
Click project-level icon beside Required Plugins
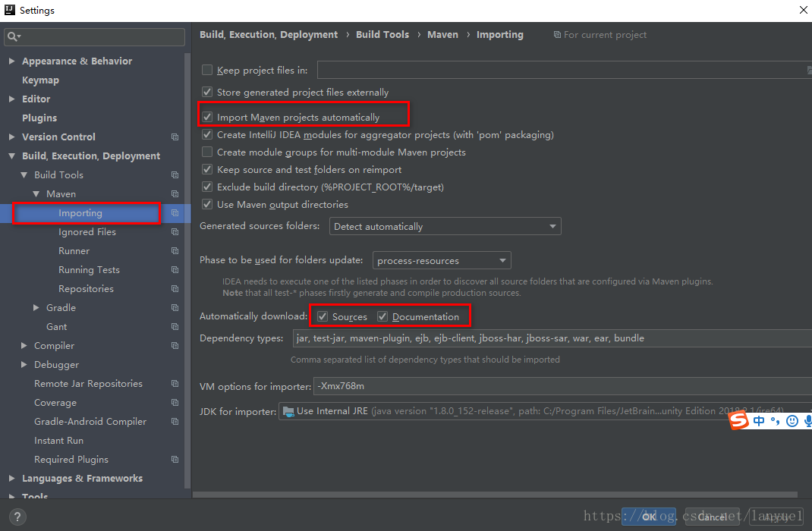pyautogui.click(x=175, y=460)
